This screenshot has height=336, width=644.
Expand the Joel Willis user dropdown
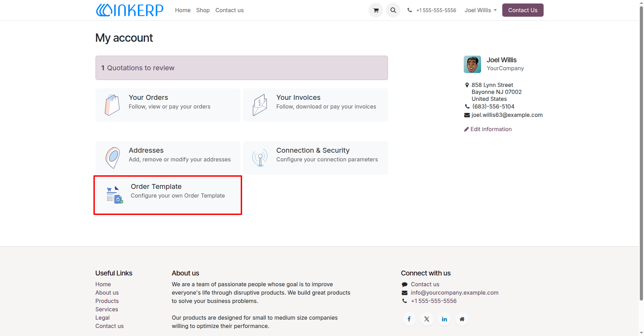tap(481, 10)
